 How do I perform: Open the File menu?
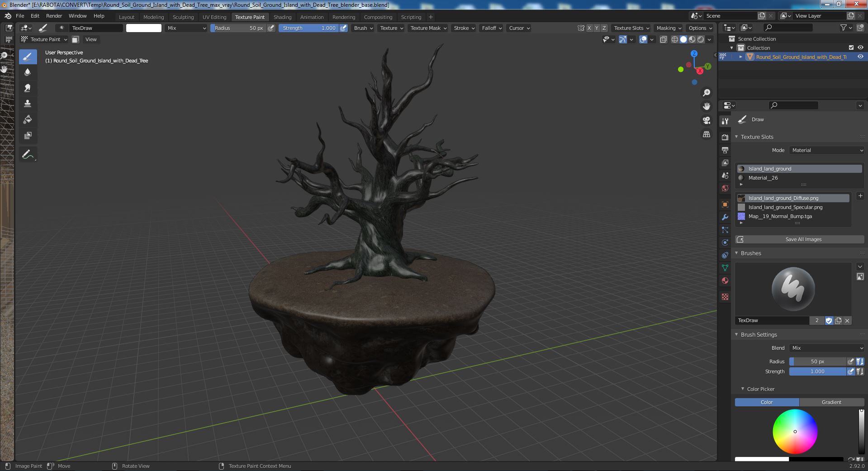pos(20,16)
